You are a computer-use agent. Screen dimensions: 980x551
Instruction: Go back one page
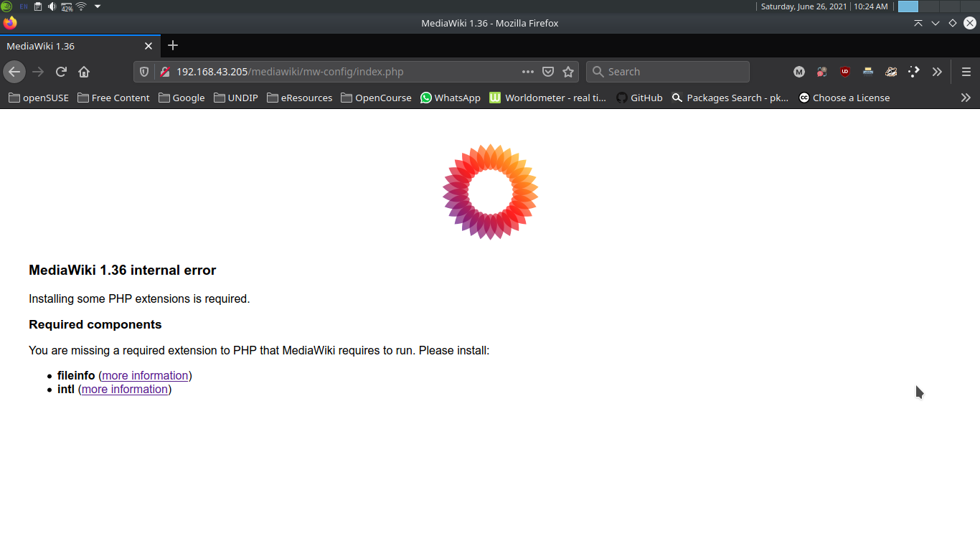pos(14,72)
